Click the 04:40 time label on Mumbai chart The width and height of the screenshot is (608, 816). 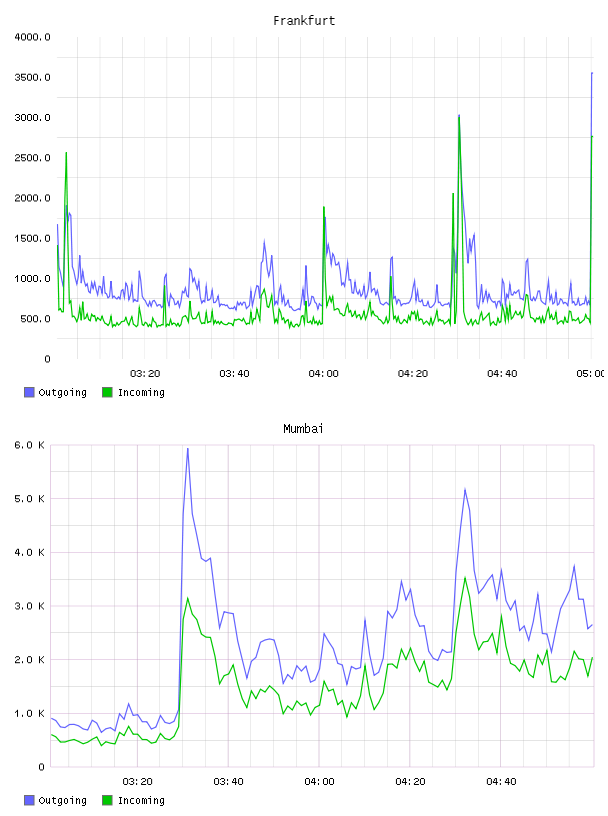[501, 782]
